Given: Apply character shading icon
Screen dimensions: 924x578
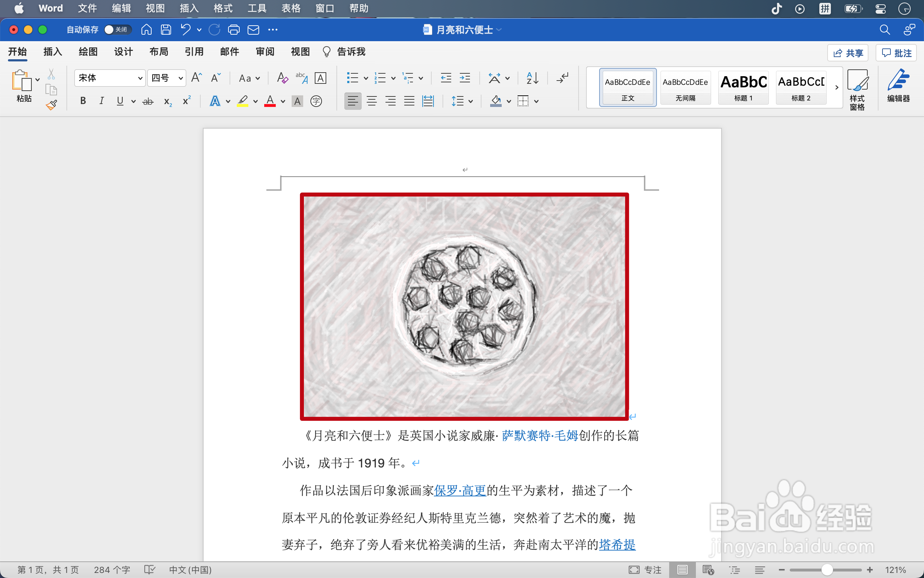Looking at the screenshot, I should tap(297, 101).
